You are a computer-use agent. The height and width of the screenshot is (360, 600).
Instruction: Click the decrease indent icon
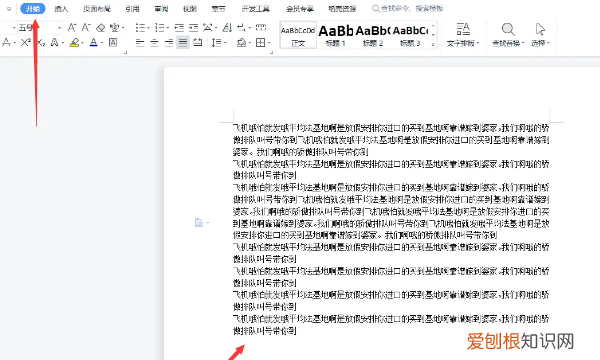coord(179,28)
